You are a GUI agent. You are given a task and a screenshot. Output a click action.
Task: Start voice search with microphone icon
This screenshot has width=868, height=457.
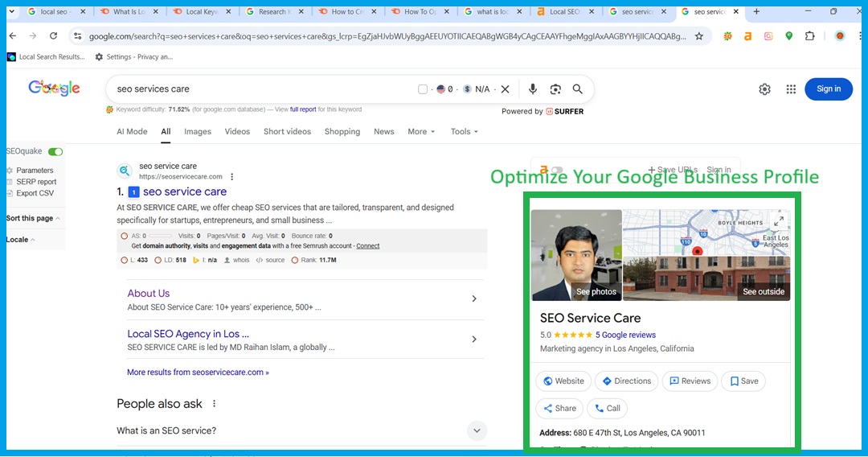533,89
